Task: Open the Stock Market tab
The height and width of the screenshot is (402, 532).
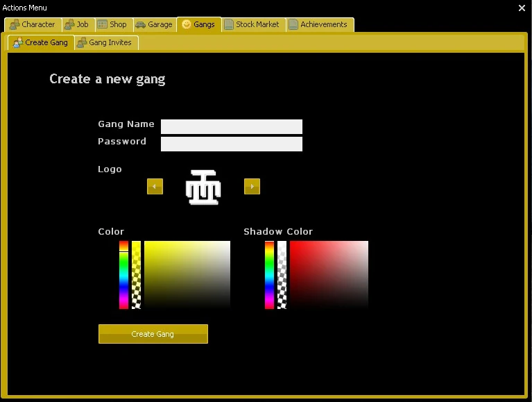Action: click(254, 24)
